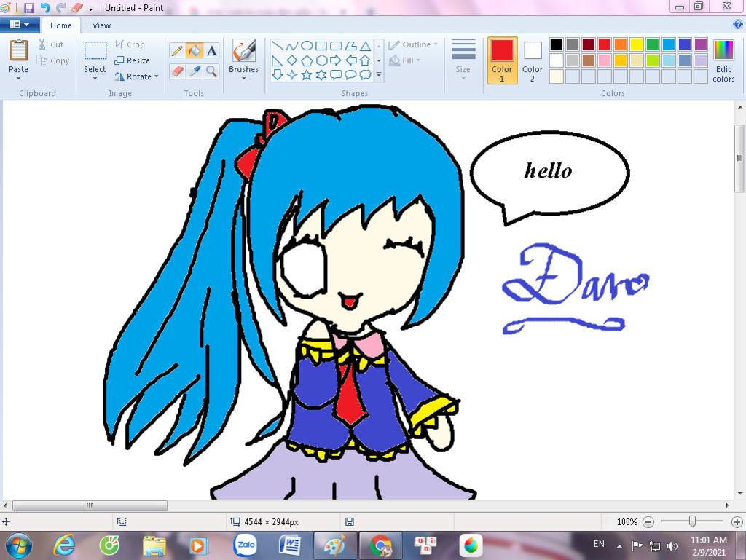Choose the Line shape
This screenshot has width=746, height=560.
(278, 46)
